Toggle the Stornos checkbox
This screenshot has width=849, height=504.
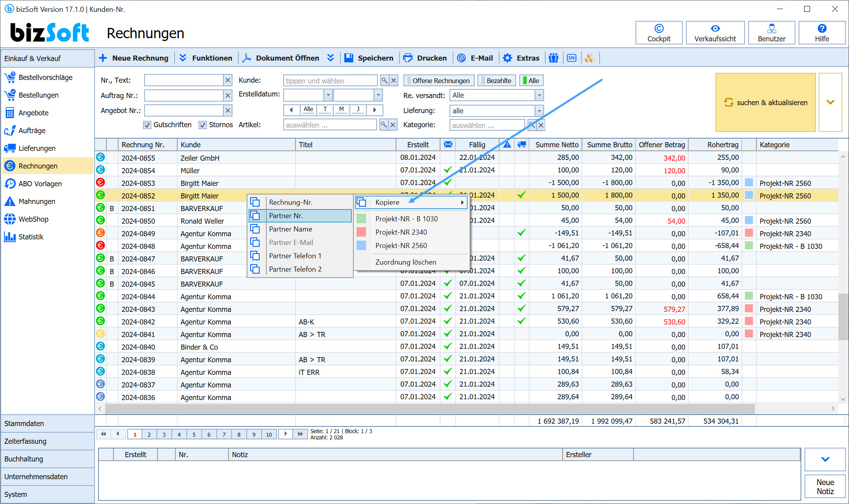[202, 125]
